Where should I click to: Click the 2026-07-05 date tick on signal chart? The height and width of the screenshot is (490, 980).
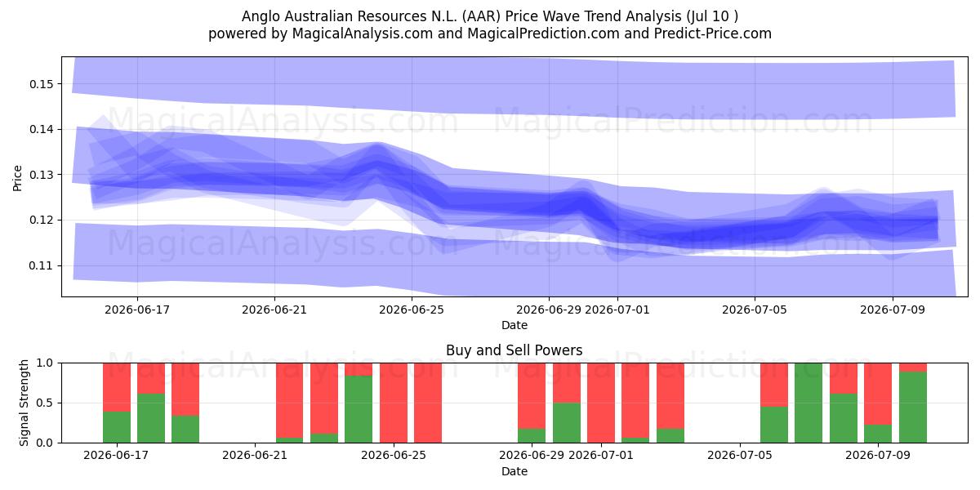[740, 456]
